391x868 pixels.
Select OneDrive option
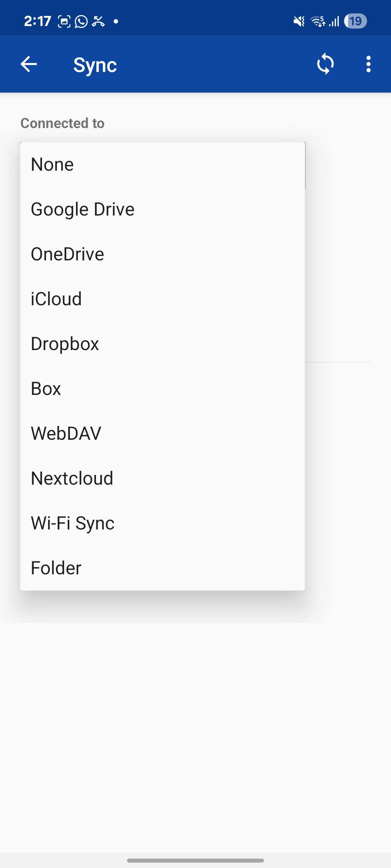[x=162, y=254]
